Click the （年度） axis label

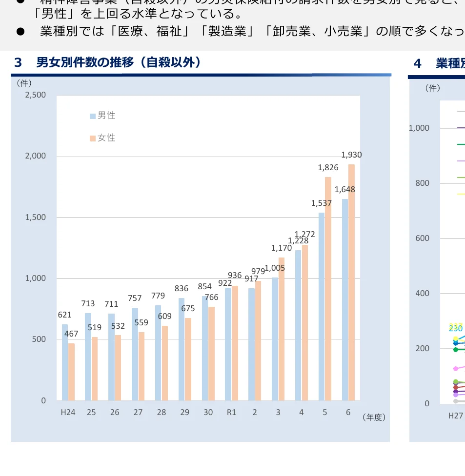(x=374, y=417)
